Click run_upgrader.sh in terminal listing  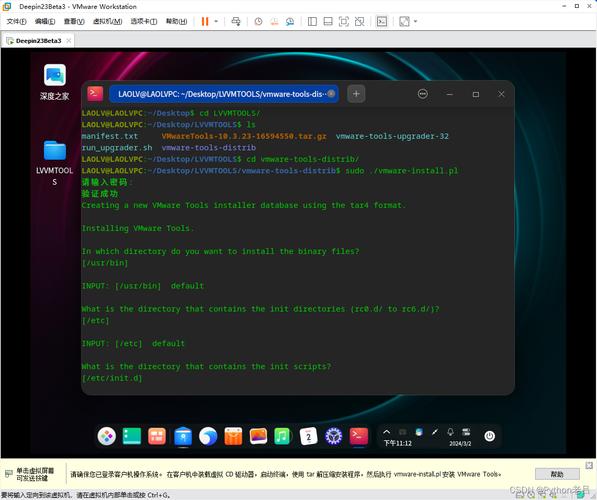tap(117, 148)
